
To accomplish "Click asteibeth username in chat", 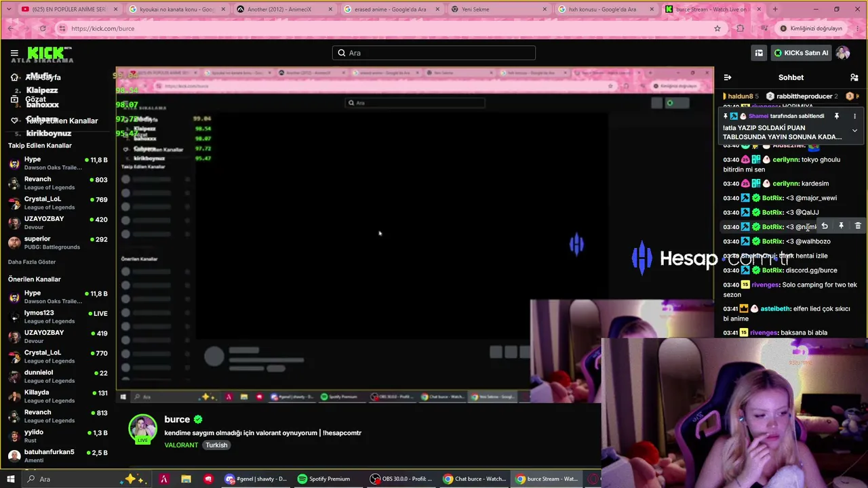I will pyautogui.click(x=775, y=309).
